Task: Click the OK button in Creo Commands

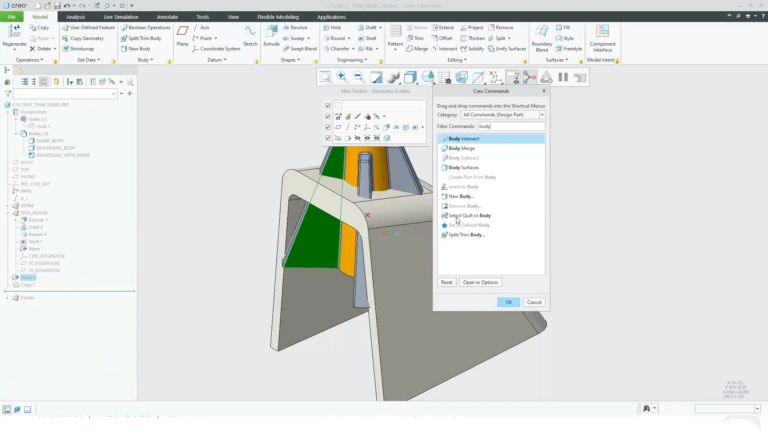Action: click(x=508, y=302)
